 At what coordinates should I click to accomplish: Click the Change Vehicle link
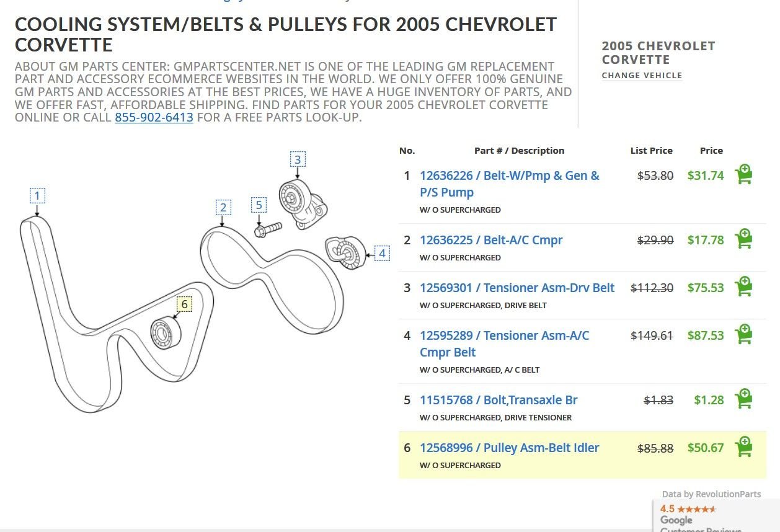pyautogui.click(x=642, y=76)
